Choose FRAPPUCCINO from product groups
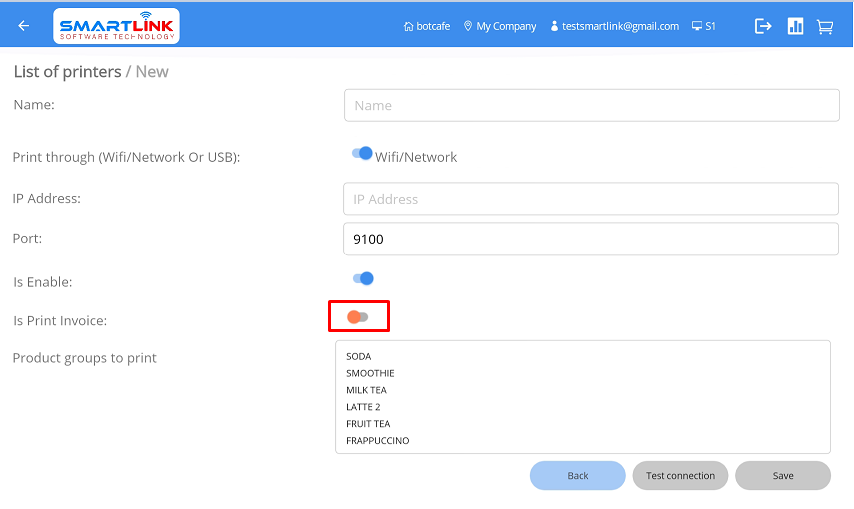This screenshot has width=854, height=509. point(377,441)
